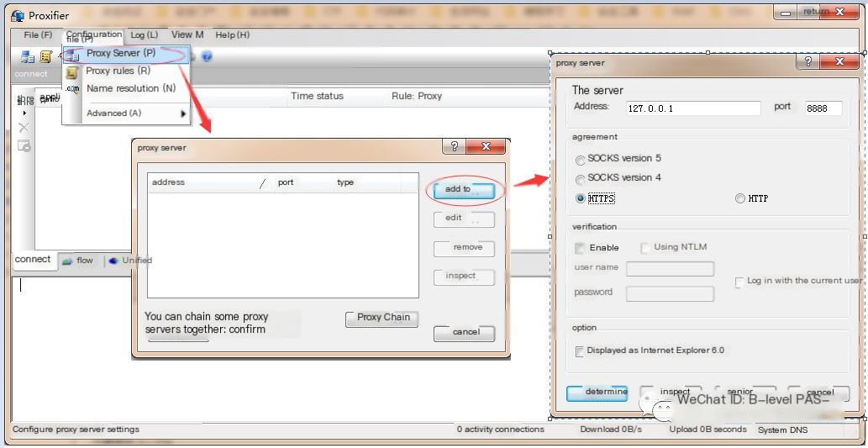Choose Proxy Server (P) from the menu
This screenshot has height=448, width=868.
click(127, 54)
